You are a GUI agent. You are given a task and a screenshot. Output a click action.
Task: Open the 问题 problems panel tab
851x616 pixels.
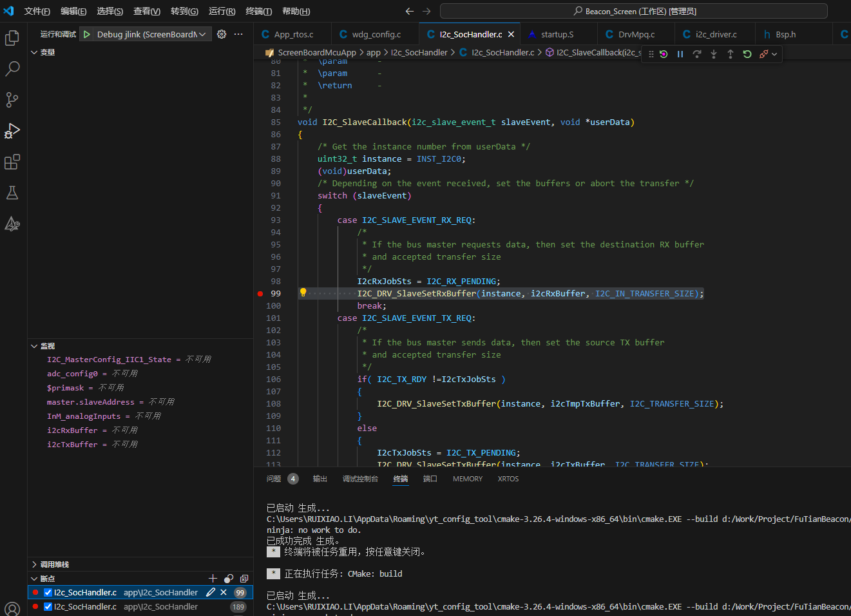click(282, 479)
